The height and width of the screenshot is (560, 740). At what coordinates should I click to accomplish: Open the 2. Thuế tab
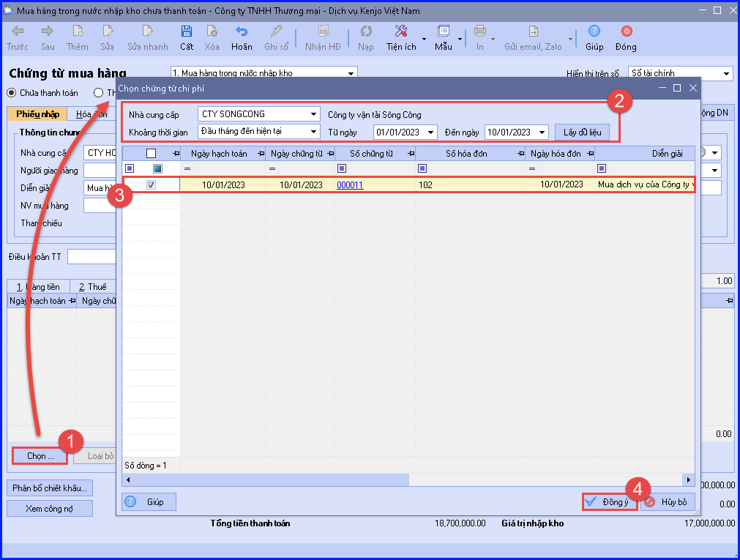(x=93, y=287)
